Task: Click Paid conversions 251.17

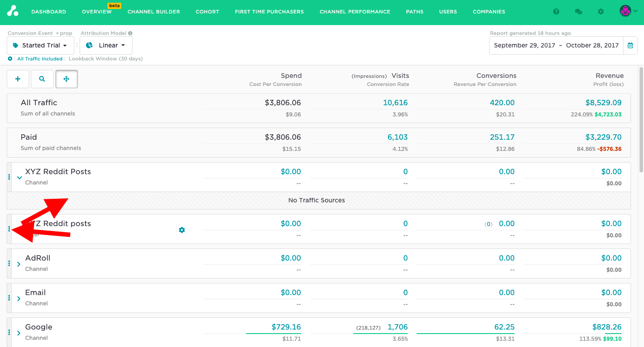Action: click(502, 137)
